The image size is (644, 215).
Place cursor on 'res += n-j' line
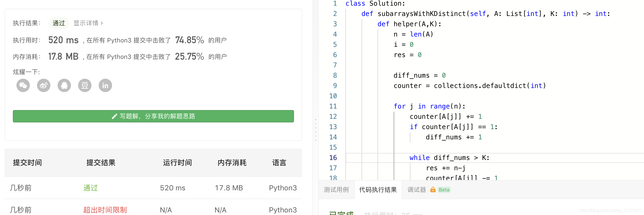[446, 168]
